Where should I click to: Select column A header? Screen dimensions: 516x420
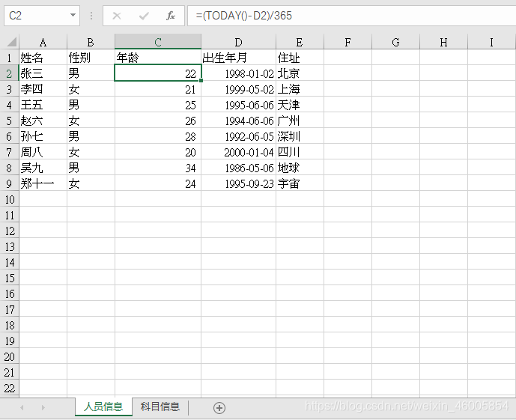point(43,42)
